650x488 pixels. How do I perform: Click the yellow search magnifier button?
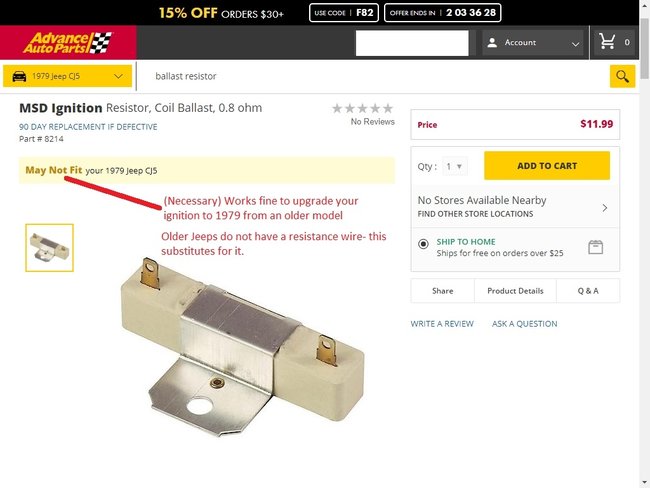click(622, 76)
